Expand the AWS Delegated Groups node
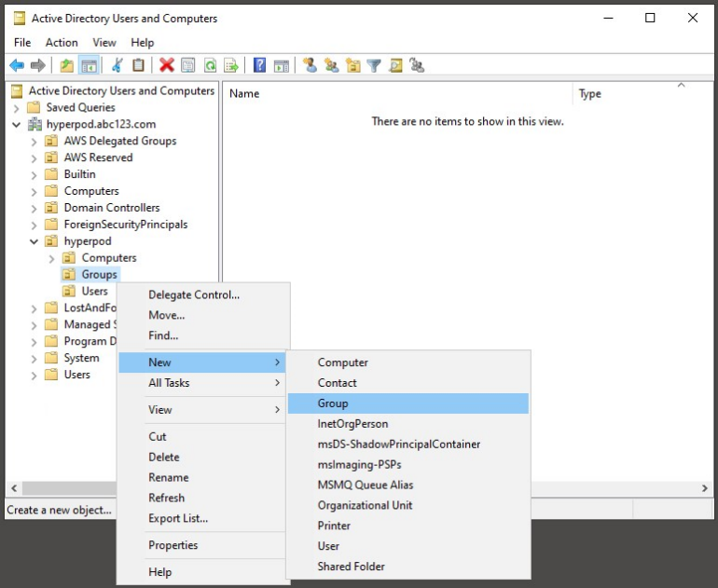718x588 pixels. (x=34, y=142)
